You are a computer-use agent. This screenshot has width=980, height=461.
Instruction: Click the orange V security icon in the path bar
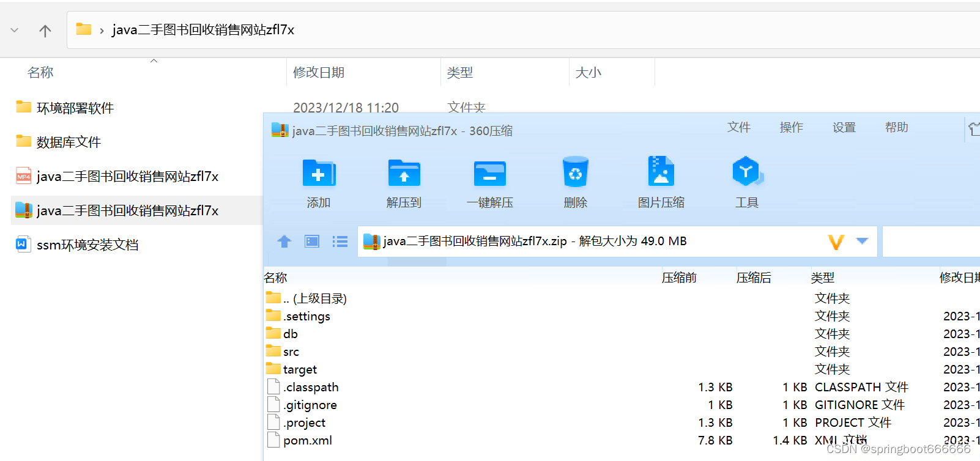[x=836, y=242]
